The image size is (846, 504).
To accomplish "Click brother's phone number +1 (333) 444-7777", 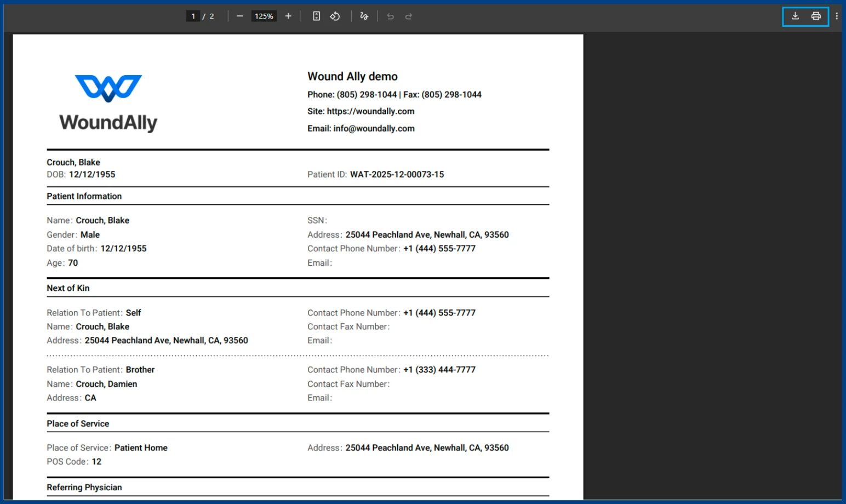I will (439, 370).
